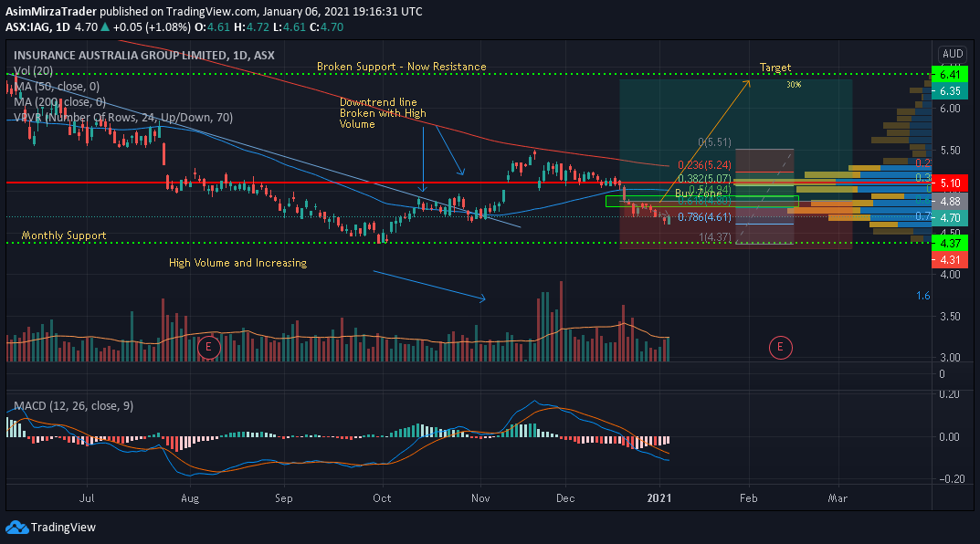The height and width of the screenshot is (544, 980).
Task: Click the 6.41 green price label
Action: (949, 75)
